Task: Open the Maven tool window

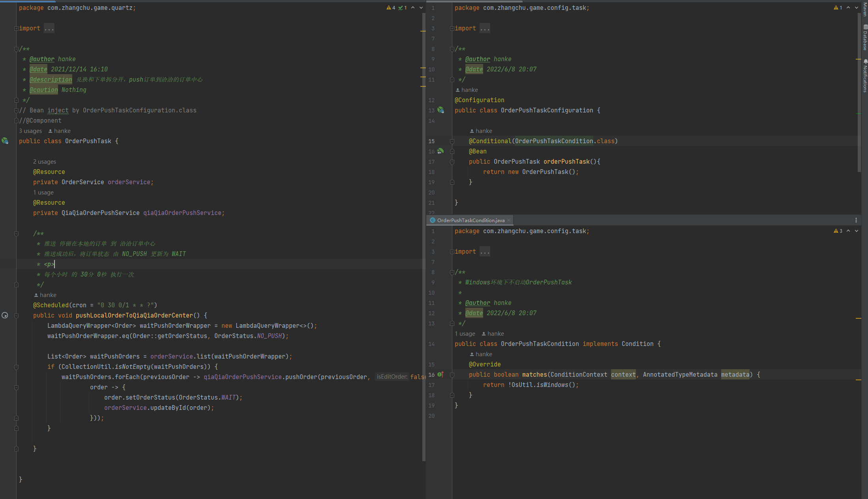Action: pos(865,9)
